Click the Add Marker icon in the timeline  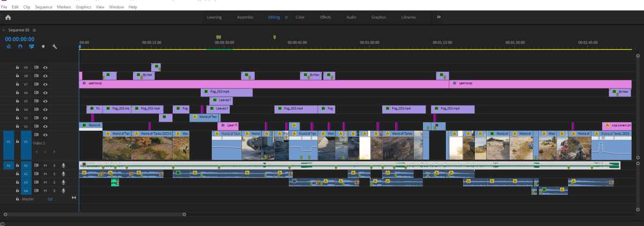pyautogui.click(x=43, y=47)
